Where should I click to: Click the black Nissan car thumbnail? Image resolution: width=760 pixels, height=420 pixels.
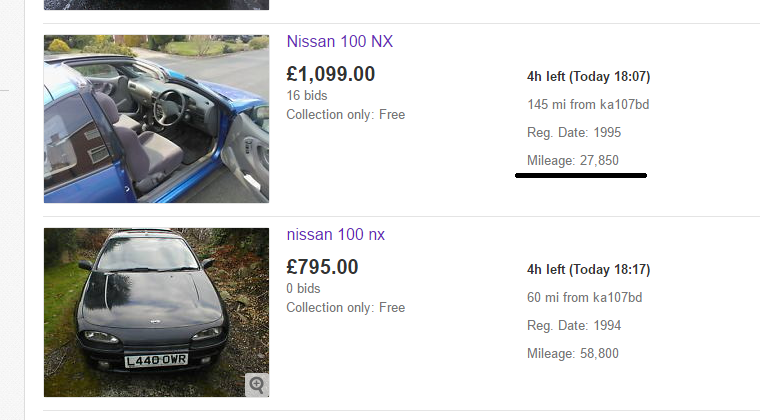coord(156,312)
